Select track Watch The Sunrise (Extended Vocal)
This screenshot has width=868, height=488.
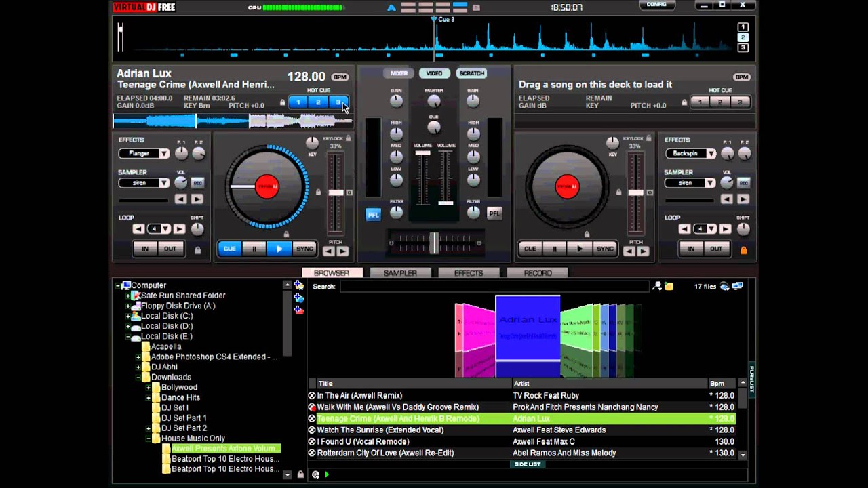[380, 430]
